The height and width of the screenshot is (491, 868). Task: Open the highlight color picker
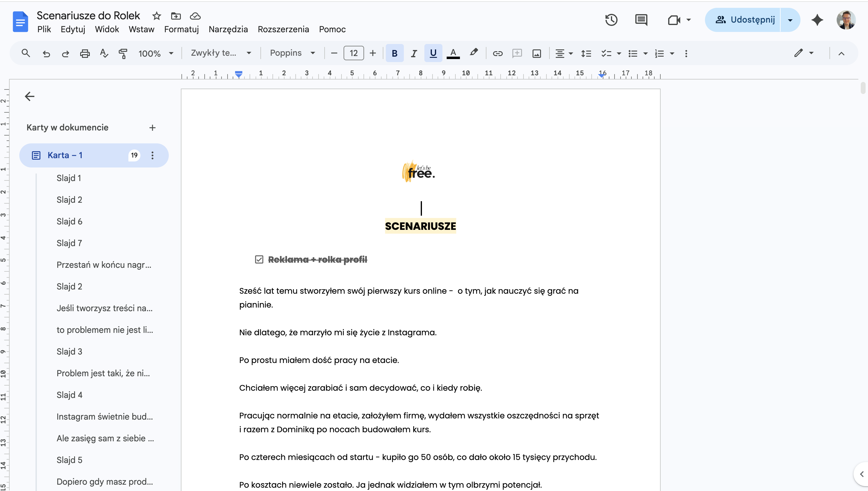473,53
